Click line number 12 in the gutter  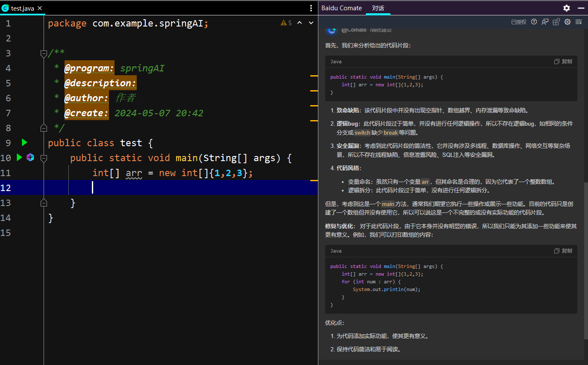pos(6,188)
